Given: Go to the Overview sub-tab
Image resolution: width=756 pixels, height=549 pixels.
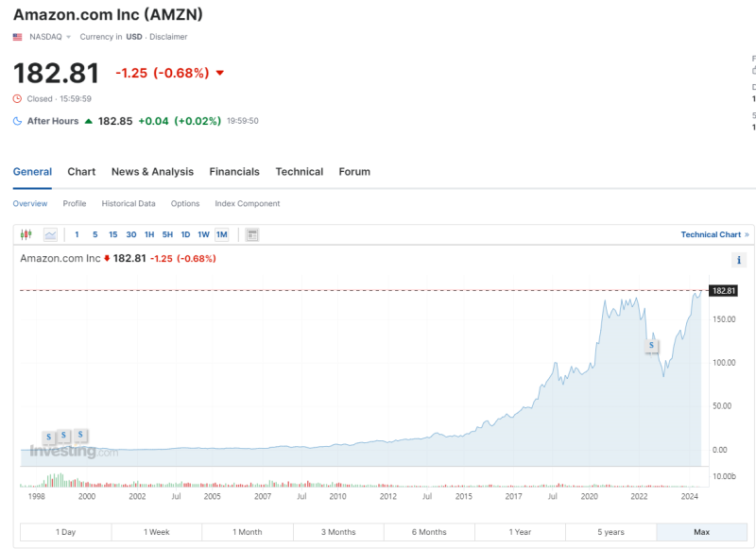Looking at the screenshot, I should (30, 204).
